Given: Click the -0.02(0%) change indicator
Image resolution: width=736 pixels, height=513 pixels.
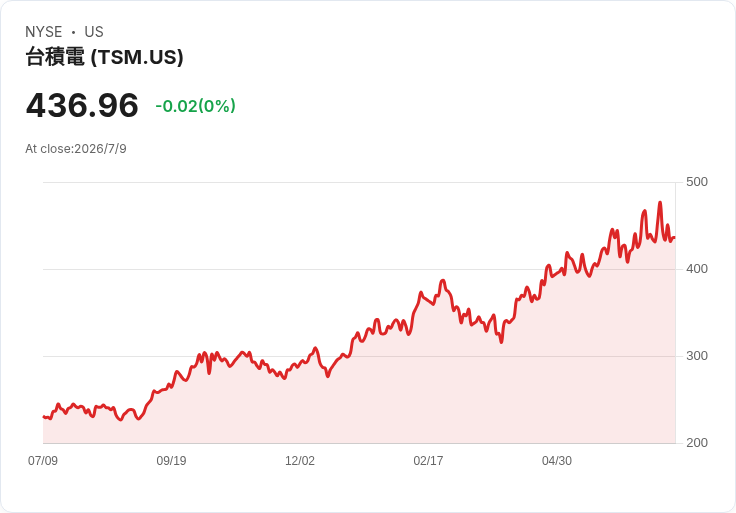Looking at the screenshot, I should pyautogui.click(x=195, y=106).
